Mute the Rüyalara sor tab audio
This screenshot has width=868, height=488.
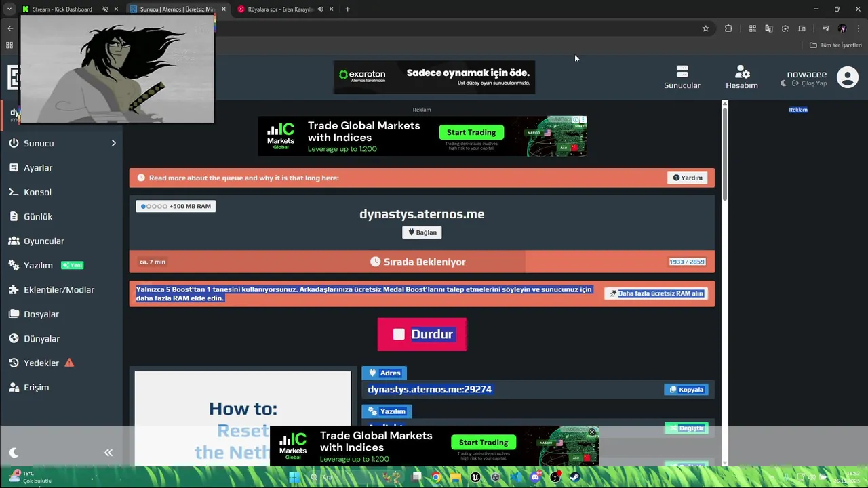(x=320, y=9)
